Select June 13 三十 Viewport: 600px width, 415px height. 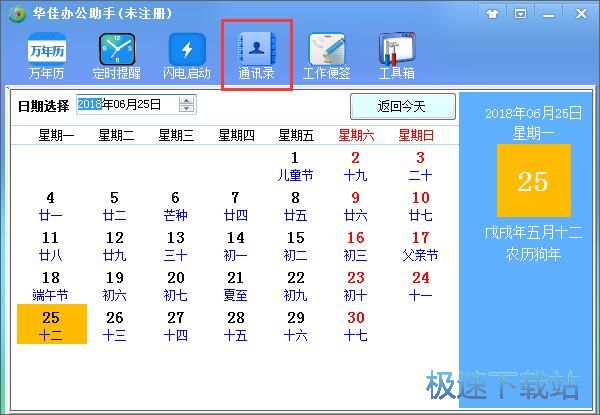[x=175, y=246]
